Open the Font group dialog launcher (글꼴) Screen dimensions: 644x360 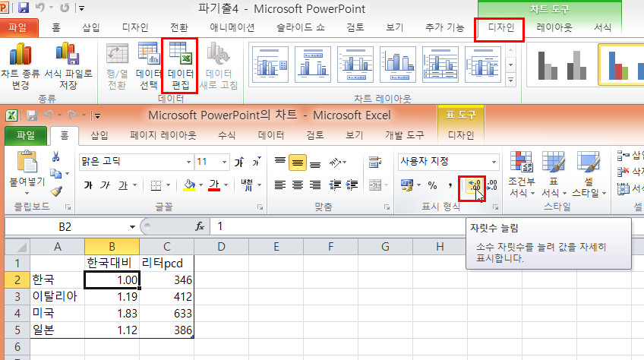tap(260, 207)
